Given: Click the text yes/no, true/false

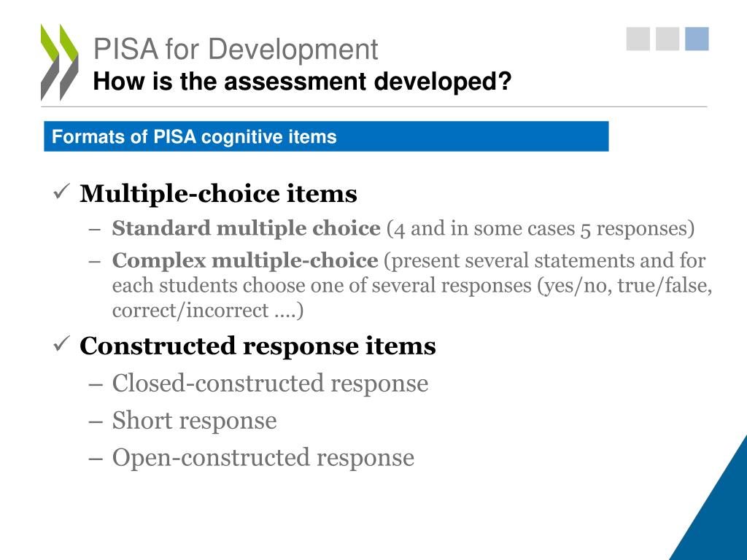Looking at the screenshot, I should point(624,286).
